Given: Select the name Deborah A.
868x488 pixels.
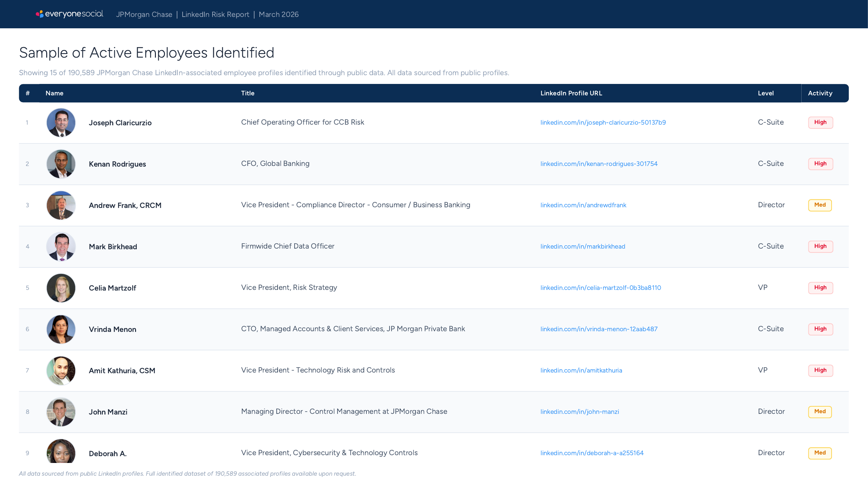Looking at the screenshot, I should (108, 454).
